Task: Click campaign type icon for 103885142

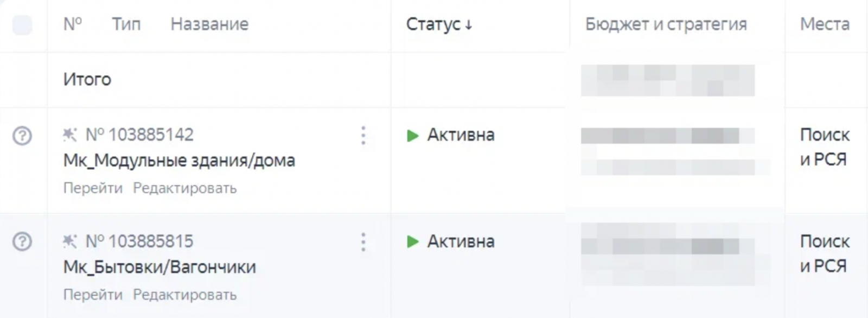Action: [x=70, y=135]
